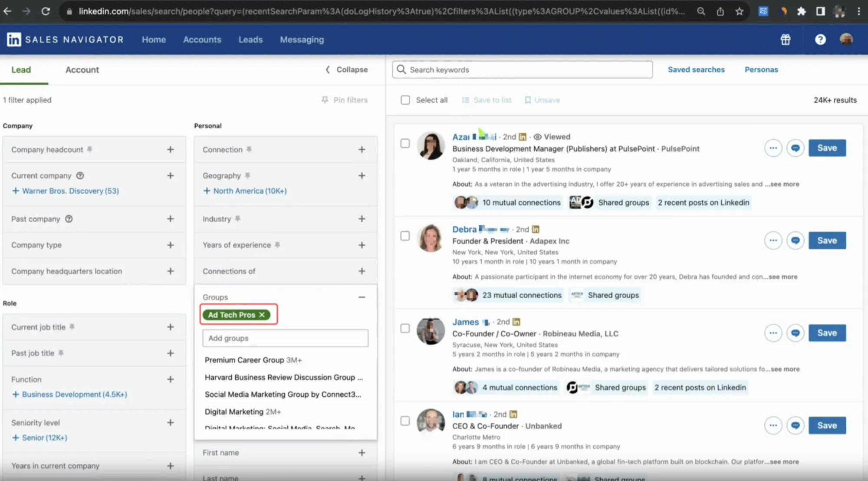This screenshot has height=481, width=868.
Task: Select the checkbox for James's result
Action: [x=405, y=328]
